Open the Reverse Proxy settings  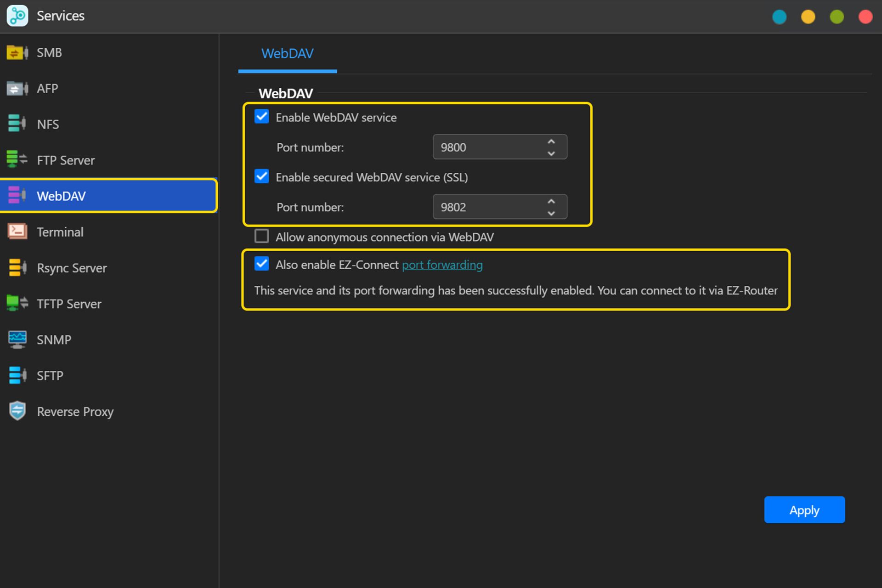[x=75, y=412]
